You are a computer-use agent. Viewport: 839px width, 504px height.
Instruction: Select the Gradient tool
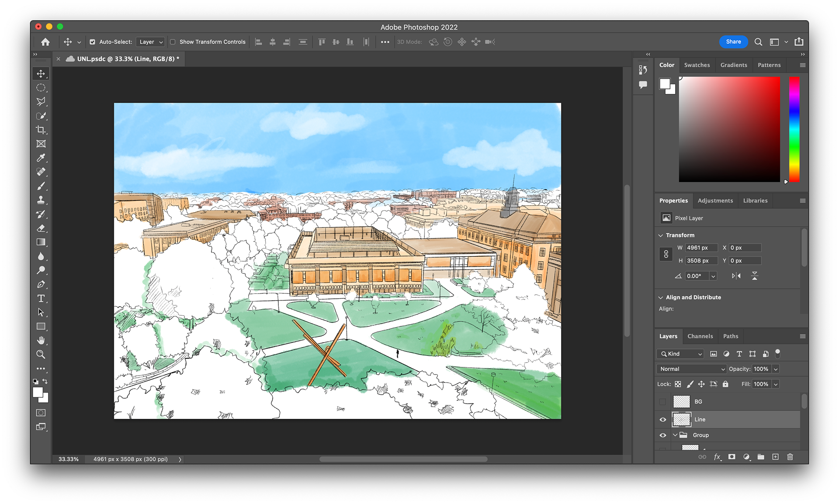(41, 242)
